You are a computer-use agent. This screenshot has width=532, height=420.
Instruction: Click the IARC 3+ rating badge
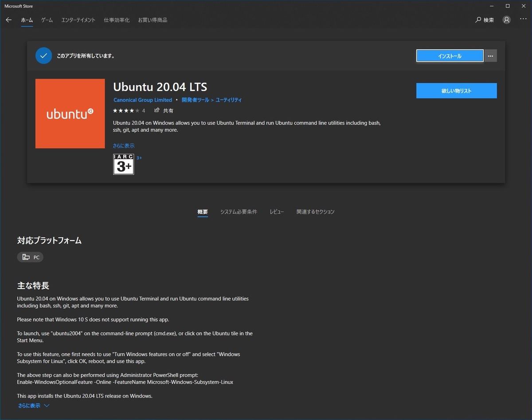coord(124,164)
